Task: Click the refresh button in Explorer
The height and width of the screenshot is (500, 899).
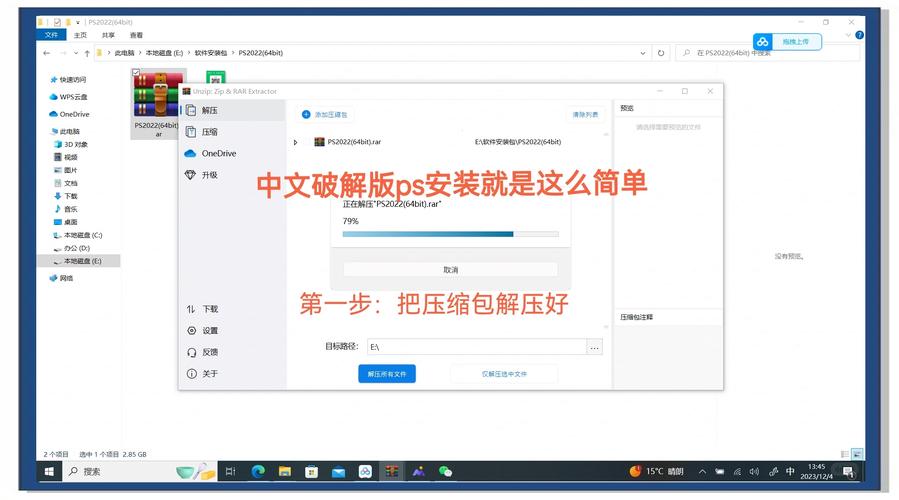Action: tap(661, 53)
